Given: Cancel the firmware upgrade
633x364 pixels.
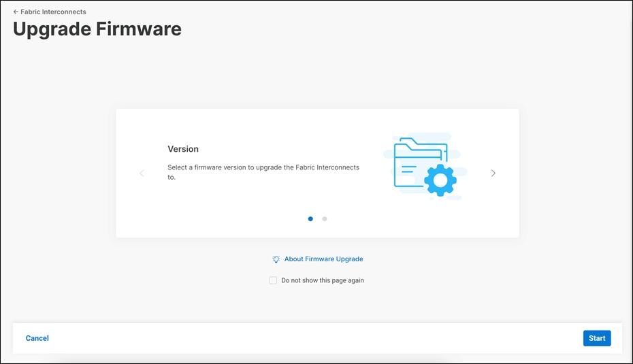Looking at the screenshot, I should coord(37,338).
